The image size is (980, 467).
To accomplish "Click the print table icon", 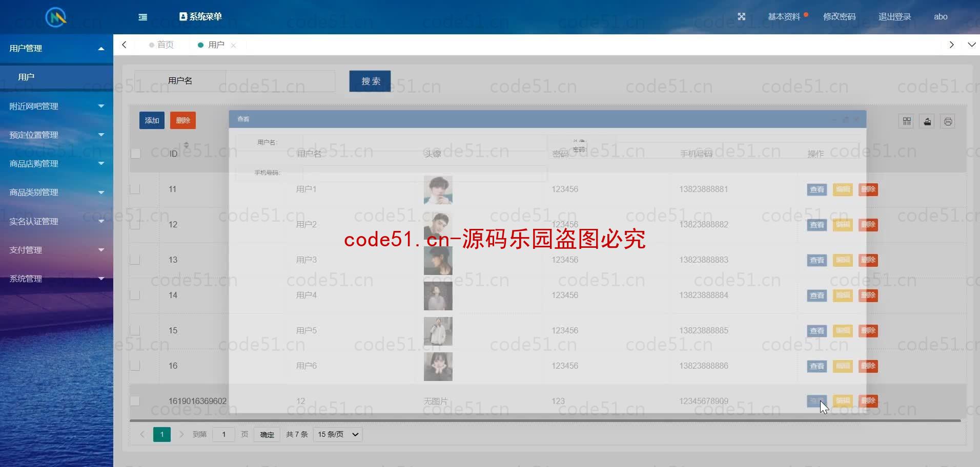I will 948,121.
